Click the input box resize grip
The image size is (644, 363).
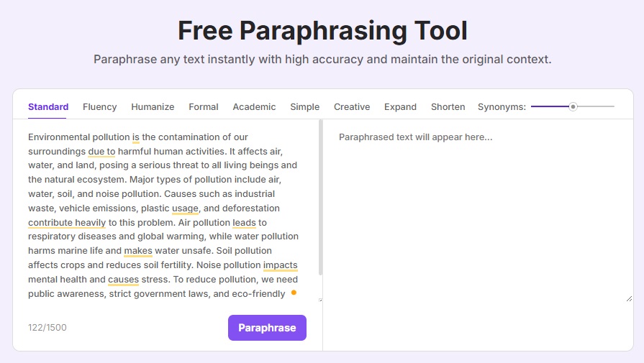click(x=320, y=300)
